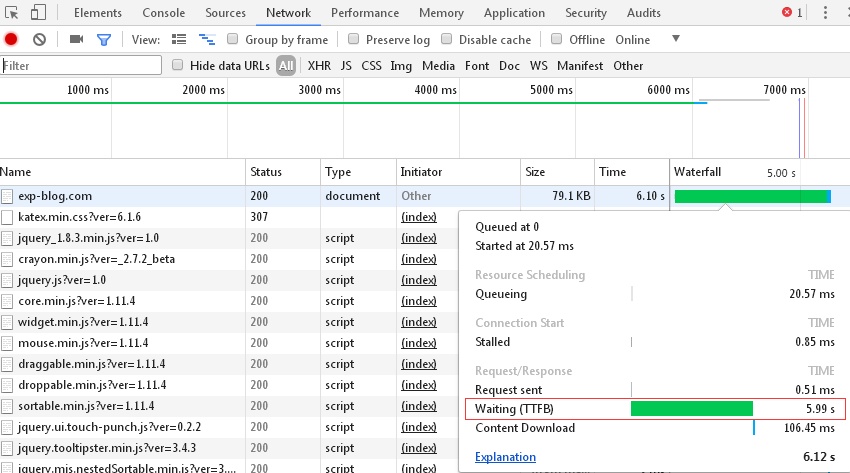
Task: Switch to the Performance tab
Action: pos(365,13)
